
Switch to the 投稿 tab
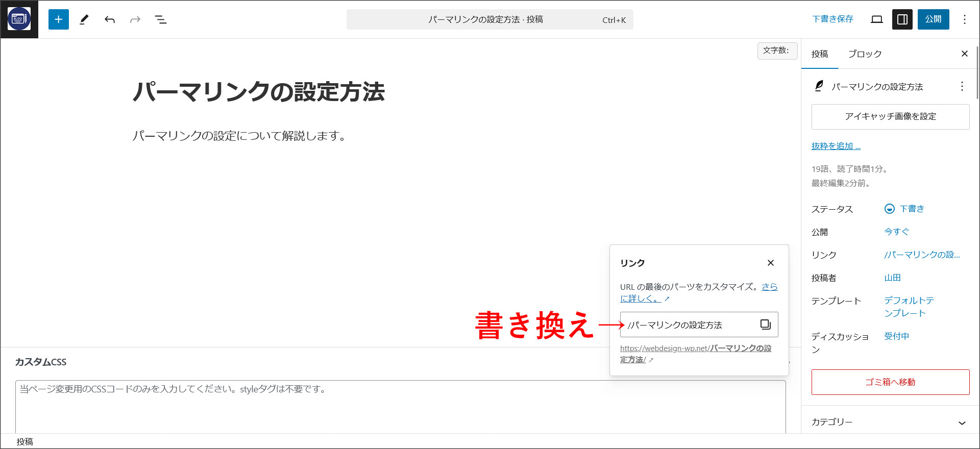click(820, 54)
